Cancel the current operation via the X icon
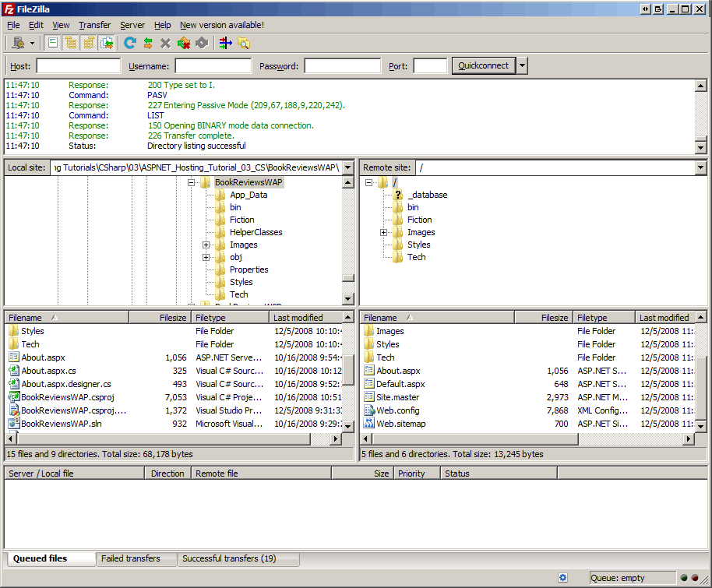Image resolution: width=712 pixels, height=588 pixels. [x=164, y=43]
